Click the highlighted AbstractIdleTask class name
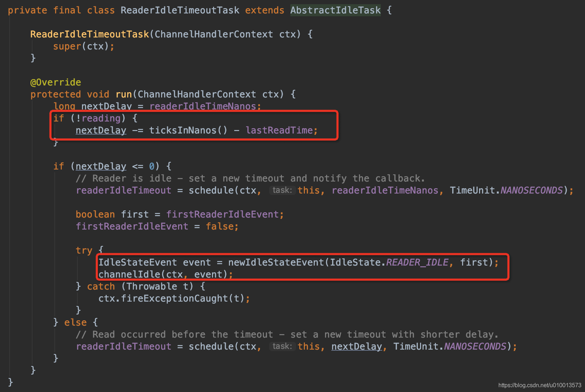The width and height of the screenshot is (585, 392). pos(335,10)
